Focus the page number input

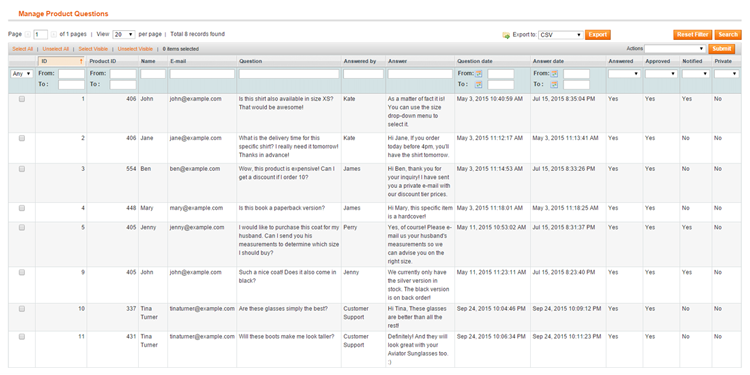coord(41,34)
